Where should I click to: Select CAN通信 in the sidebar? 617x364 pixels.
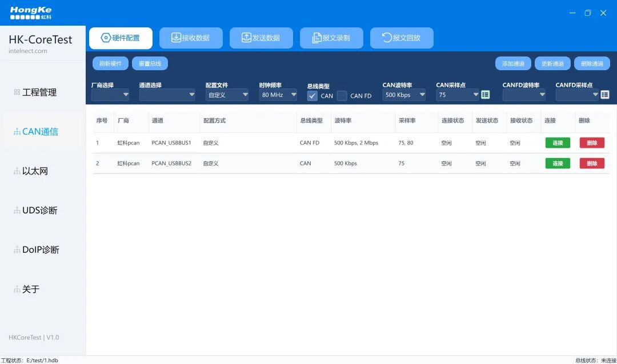pos(40,132)
